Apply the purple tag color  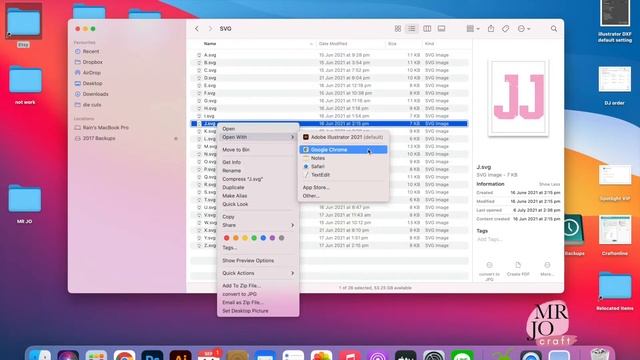click(272, 238)
